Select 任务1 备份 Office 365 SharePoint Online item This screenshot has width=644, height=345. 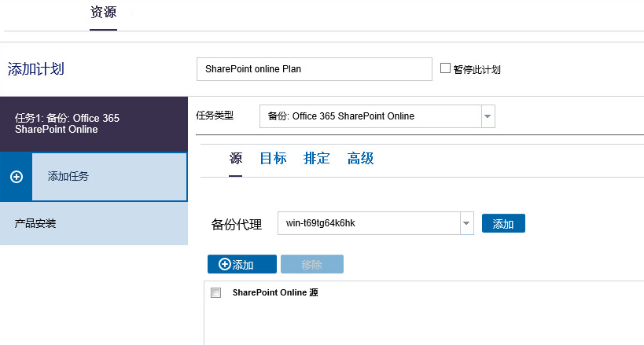(94, 124)
